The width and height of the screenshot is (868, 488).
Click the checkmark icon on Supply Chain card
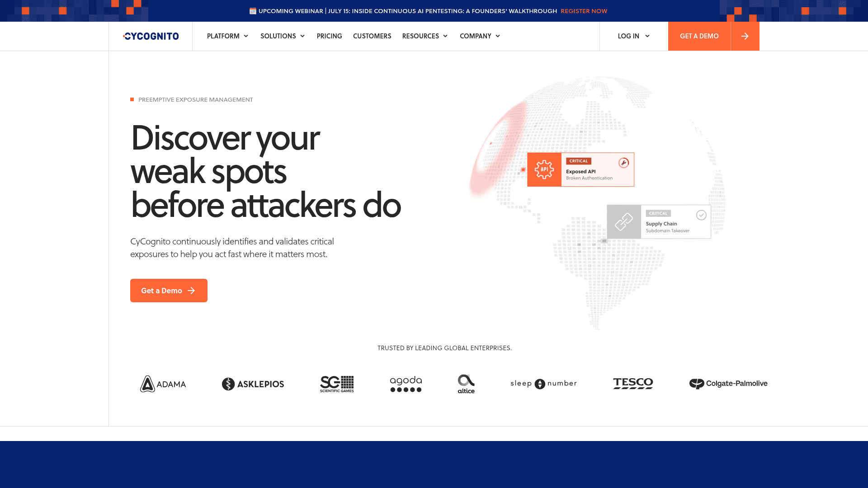[701, 215]
